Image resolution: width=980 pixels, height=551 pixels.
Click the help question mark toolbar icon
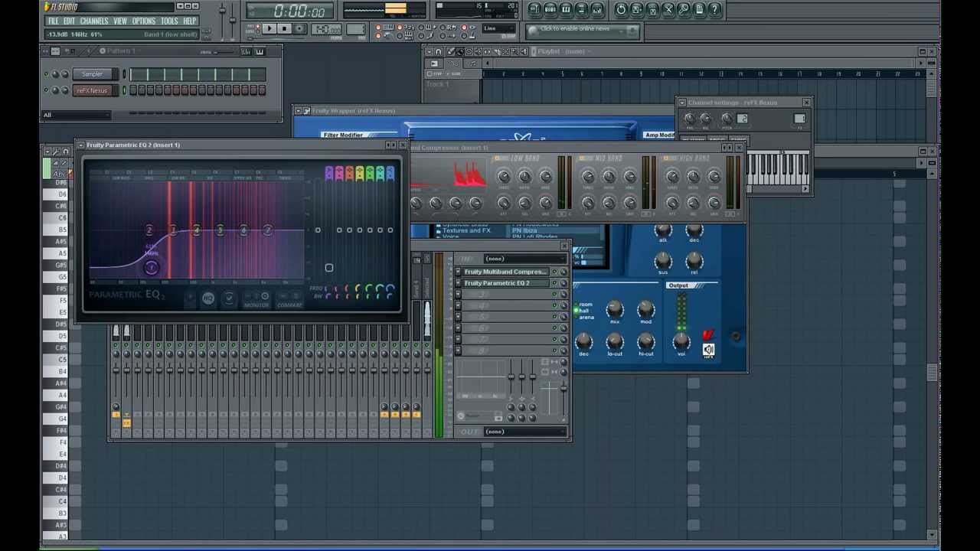coord(714,9)
